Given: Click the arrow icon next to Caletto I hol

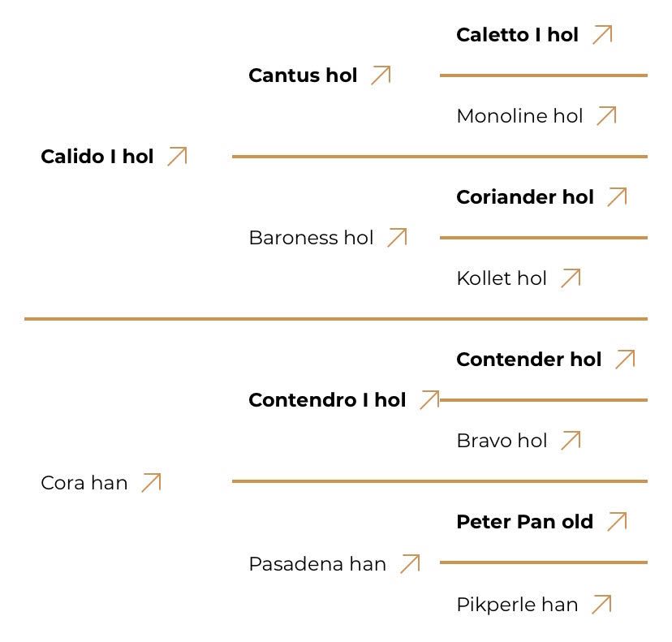Looking at the screenshot, I should coord(602,34).
